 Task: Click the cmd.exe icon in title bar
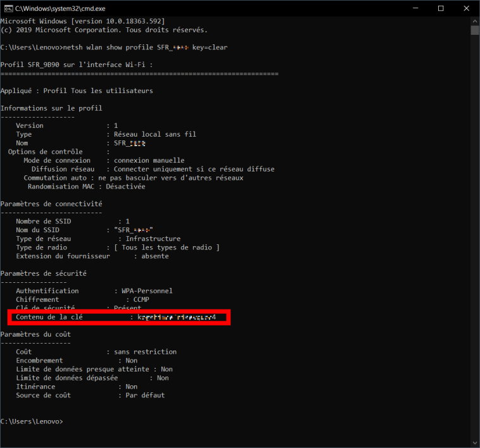(8, 8)
